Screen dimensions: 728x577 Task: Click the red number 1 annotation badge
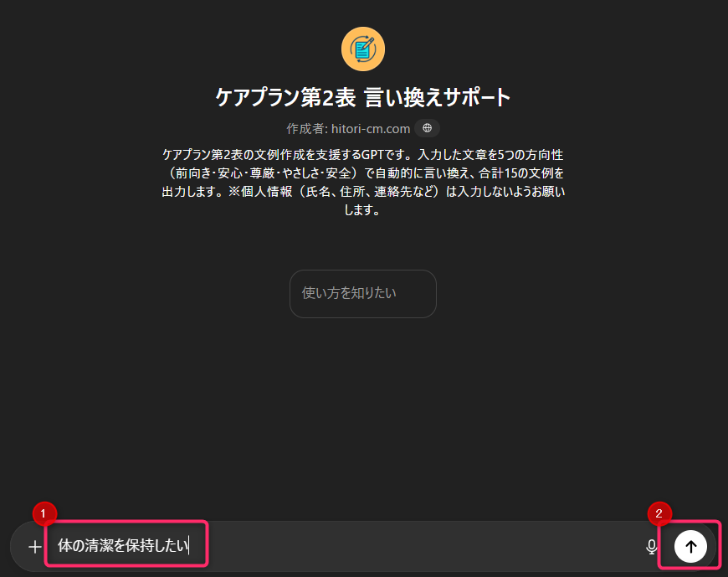click(44, 513)
